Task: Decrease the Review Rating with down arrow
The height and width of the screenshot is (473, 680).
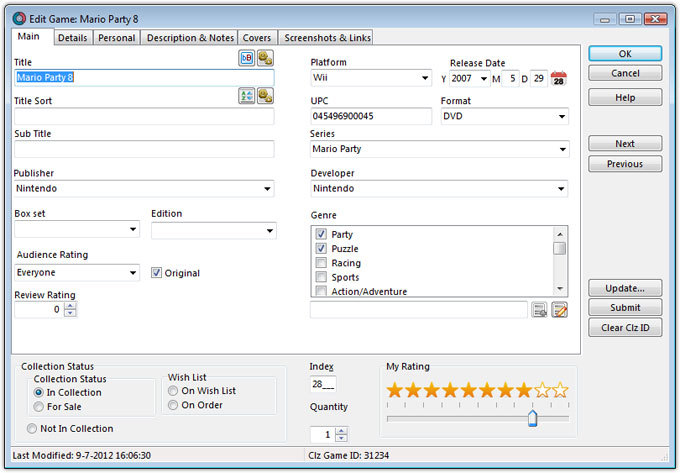Action: (x=70, y=313)
